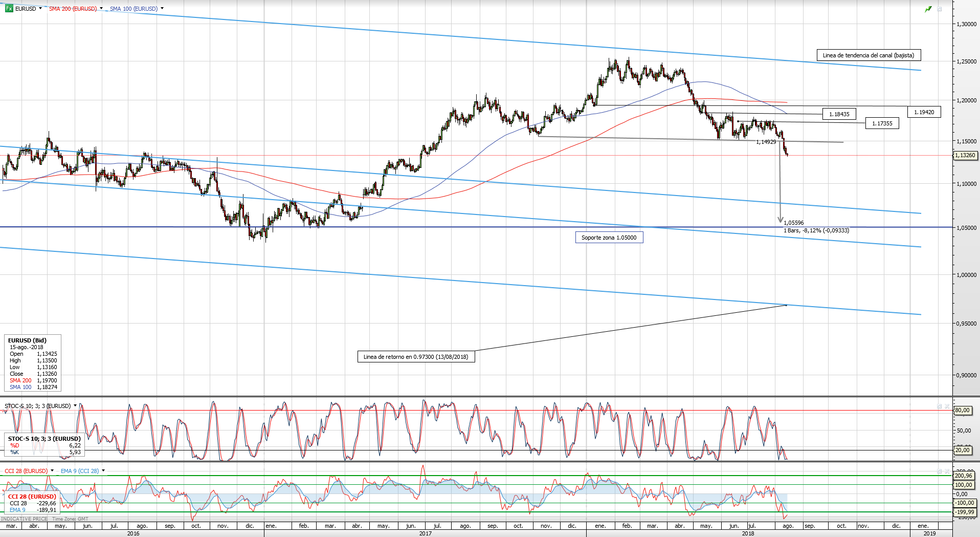Select the SMA 200 (EURUSD) legend label
This screenshot has height=537, width=980.
(73, 9)
